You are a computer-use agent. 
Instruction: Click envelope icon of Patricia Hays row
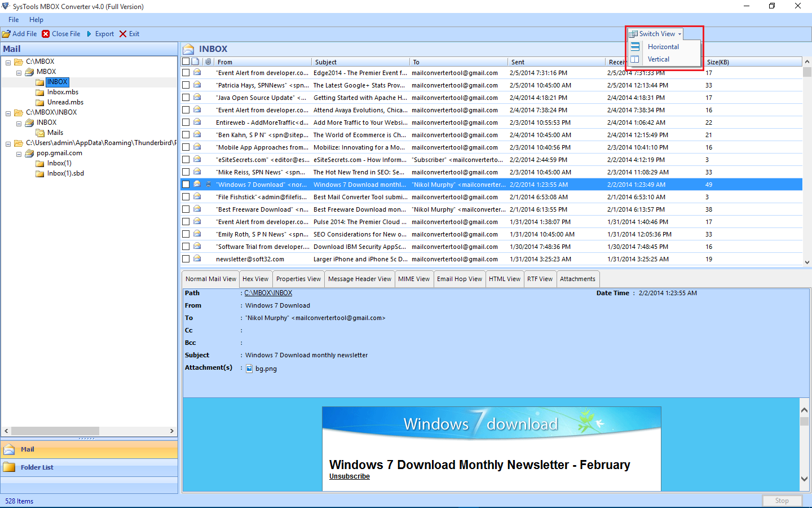pos(197,85)
